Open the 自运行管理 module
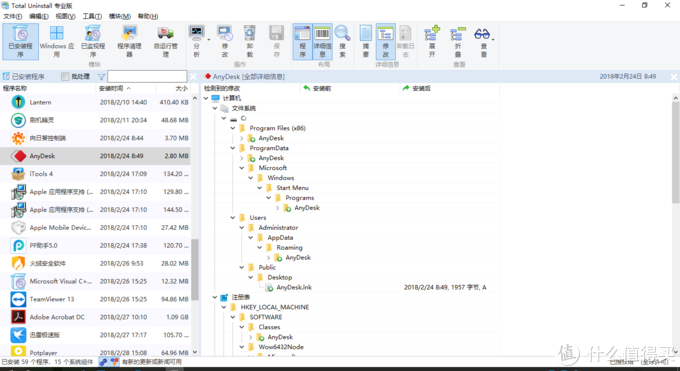The width and height of the screenshot is (680, 371). pos(165,42)
